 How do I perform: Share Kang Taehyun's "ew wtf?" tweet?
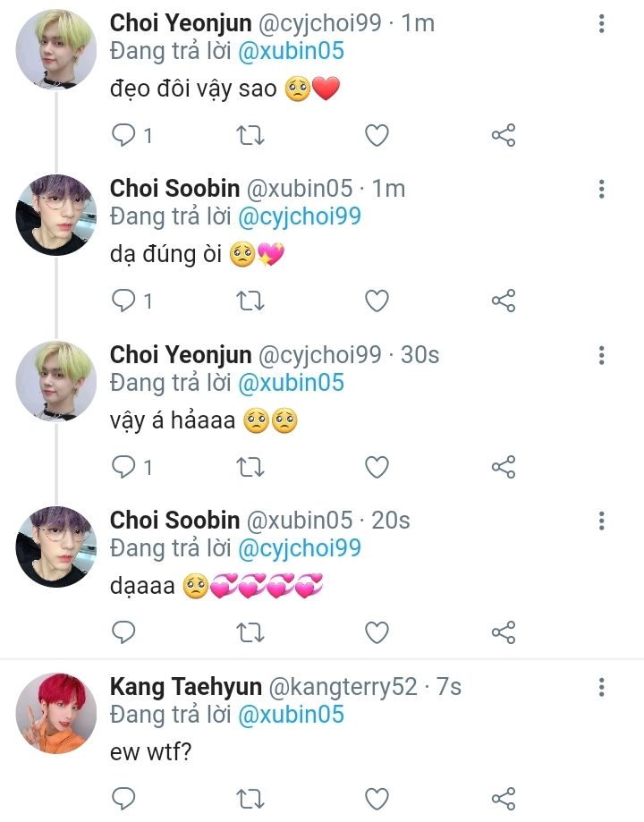(x=504, y=798)
